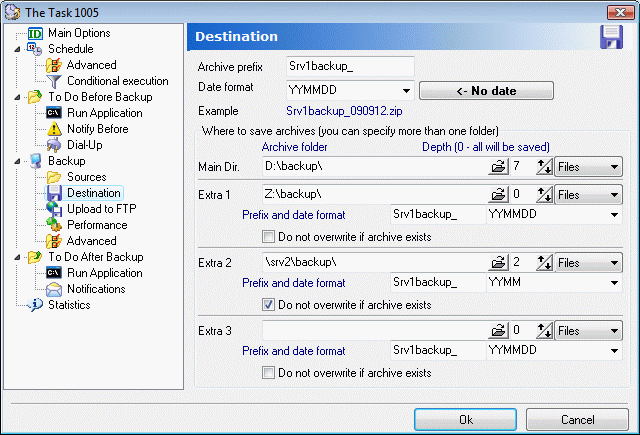640x435 pixels.
Task: Enable Extra 1 do not overwrite checkbox
Action: 268,237
